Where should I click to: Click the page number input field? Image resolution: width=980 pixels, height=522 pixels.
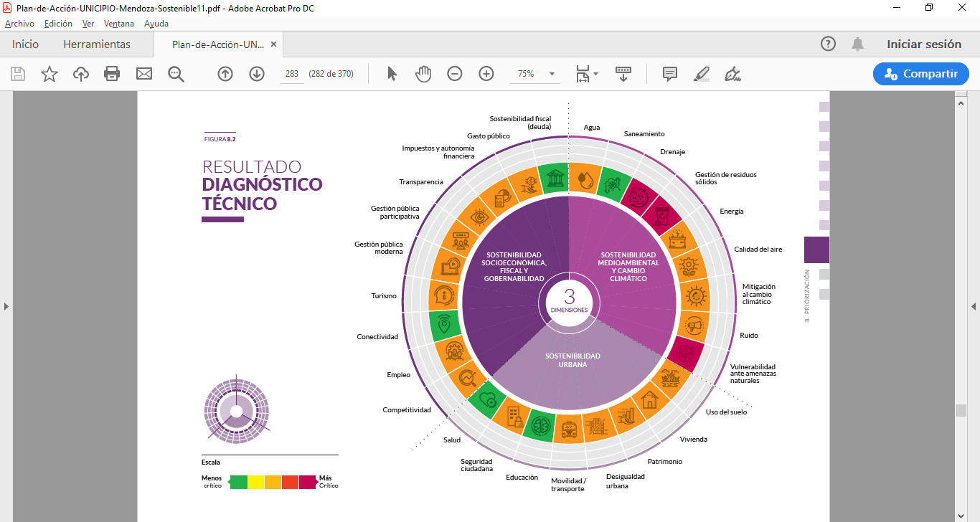click(x=292, y=73)
